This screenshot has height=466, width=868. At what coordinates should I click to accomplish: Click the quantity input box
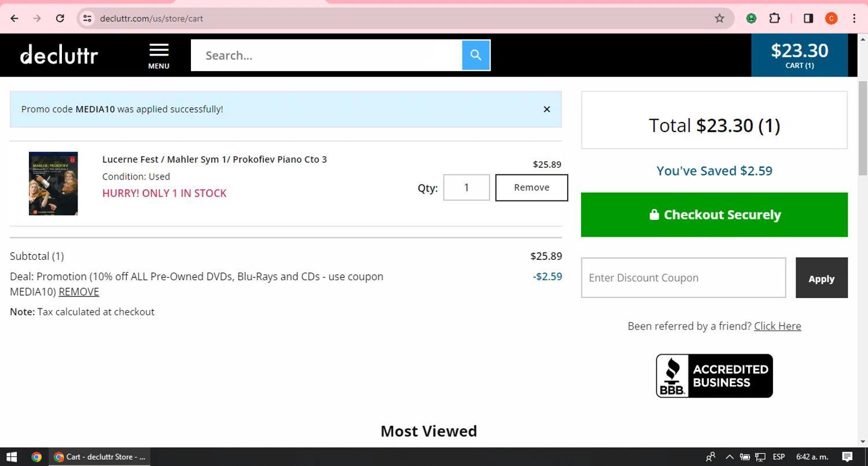point(466,188)
